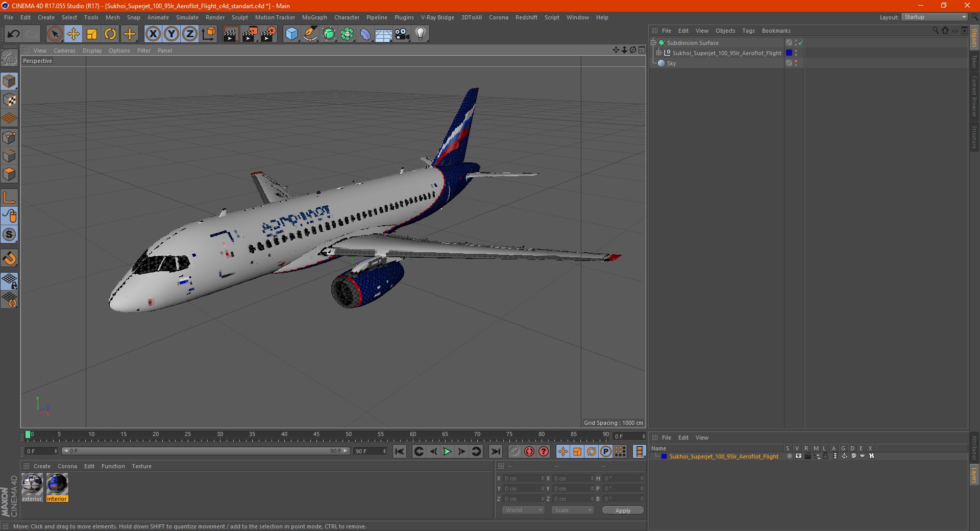Open the spline pen tool
Screen dimensions: 980x531
(310, 34)
